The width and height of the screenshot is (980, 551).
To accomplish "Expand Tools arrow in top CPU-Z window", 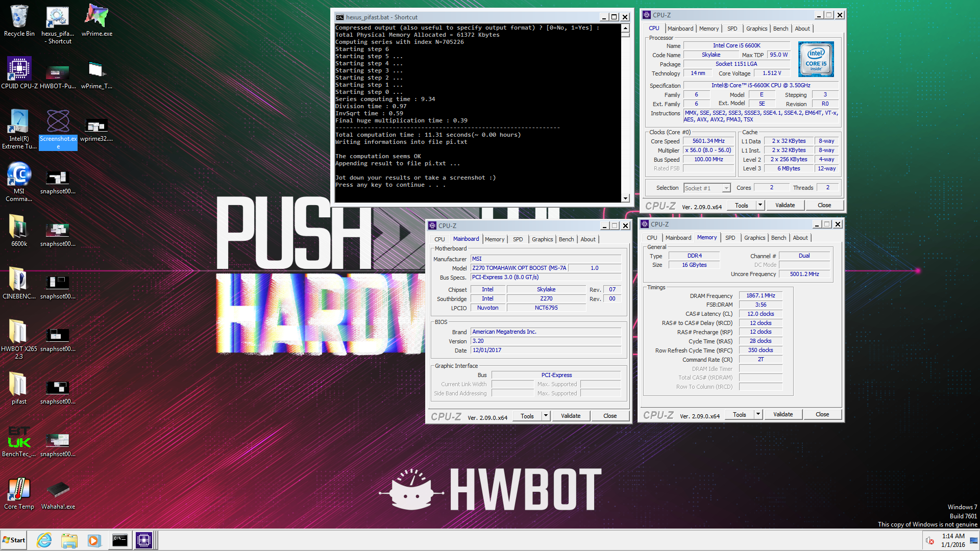I will coord(760,205).
